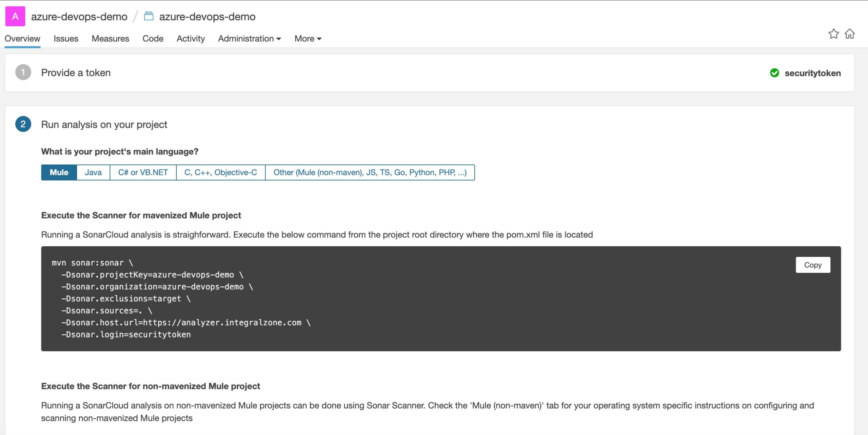Open the Code tab
The height and width of the screenshot is (435, 868).
153,39
